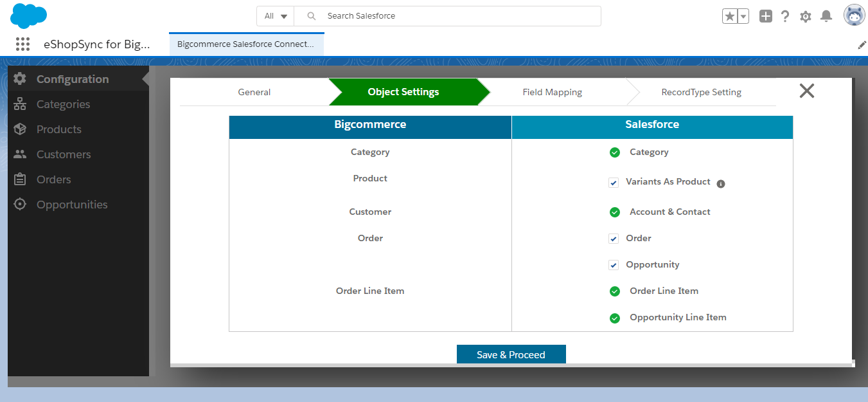
Task: Go to the RecordType Setting step
Action: [701, 92]
